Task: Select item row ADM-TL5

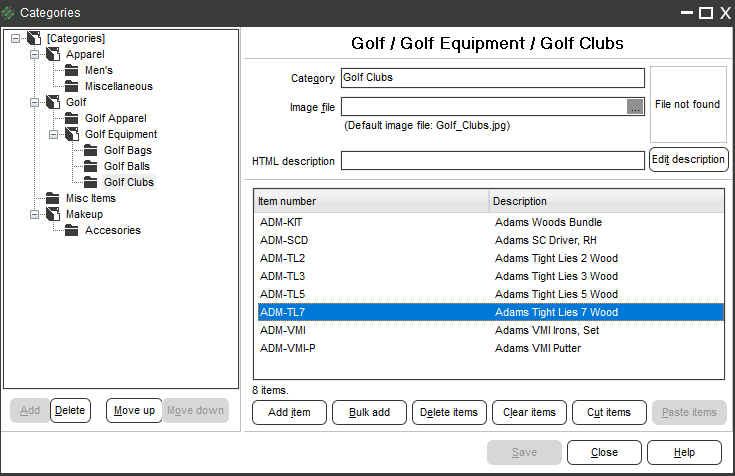Action: click(x=491, y=295)
